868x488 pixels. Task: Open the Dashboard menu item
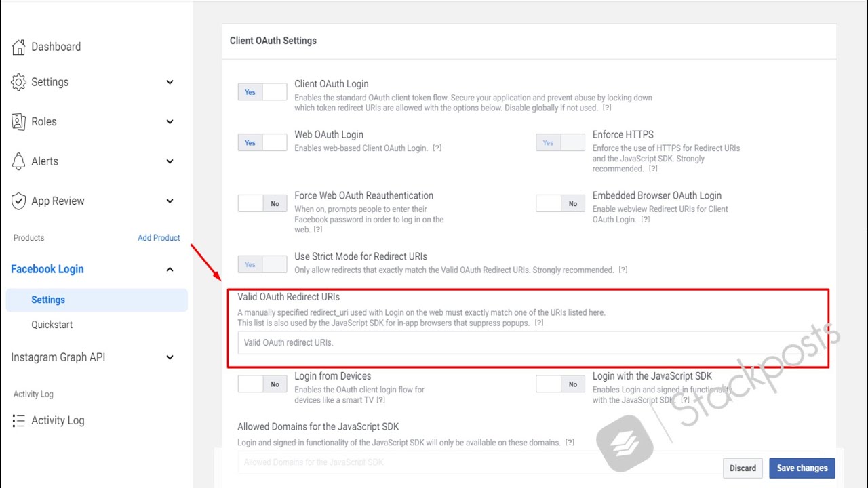pyautogui.click(x=56, y=47)
